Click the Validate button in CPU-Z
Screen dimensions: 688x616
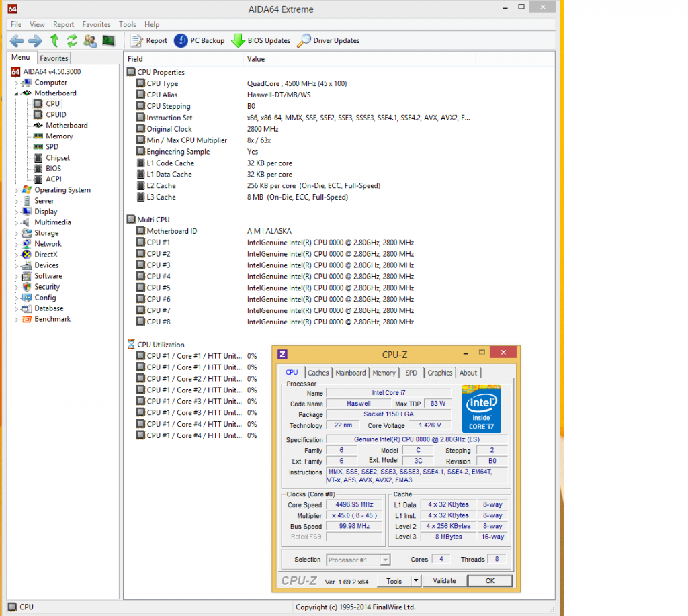444,581
